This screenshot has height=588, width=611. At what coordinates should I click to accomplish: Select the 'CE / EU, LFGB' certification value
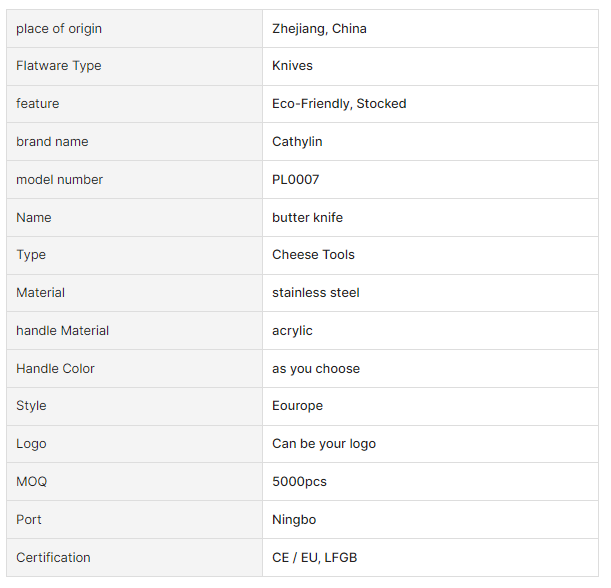pos(314,558)
